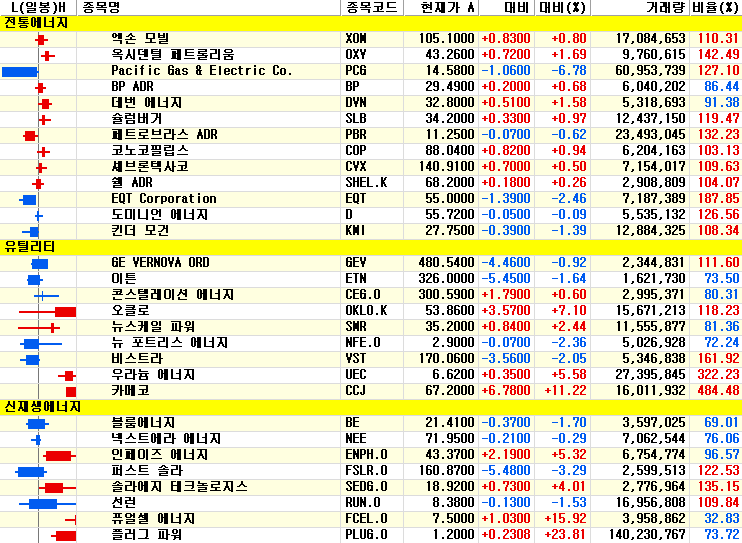Click the current price 140.9100
This screenshot has width=742, height=543.
pyautogui.click(x=446, y=167)
